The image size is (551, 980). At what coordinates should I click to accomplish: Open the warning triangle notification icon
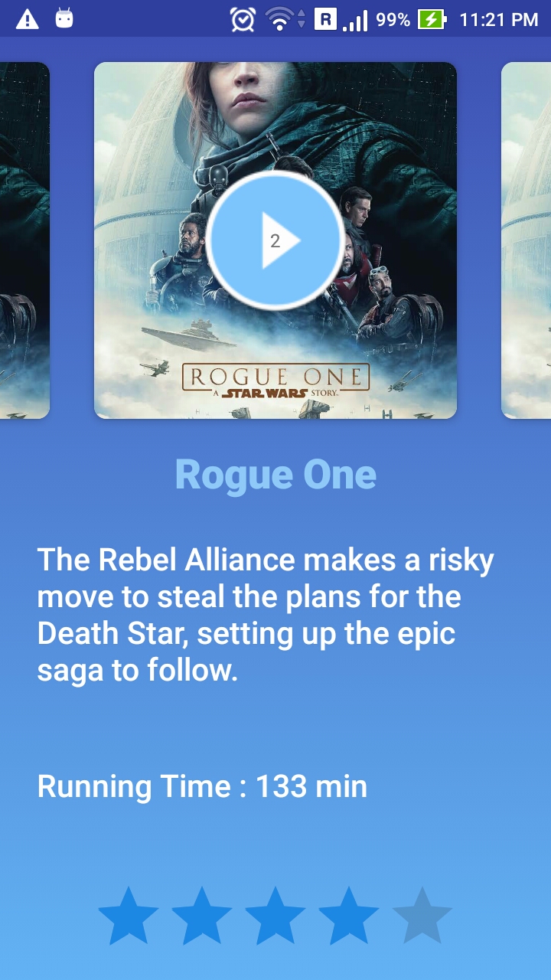(28, 19)
